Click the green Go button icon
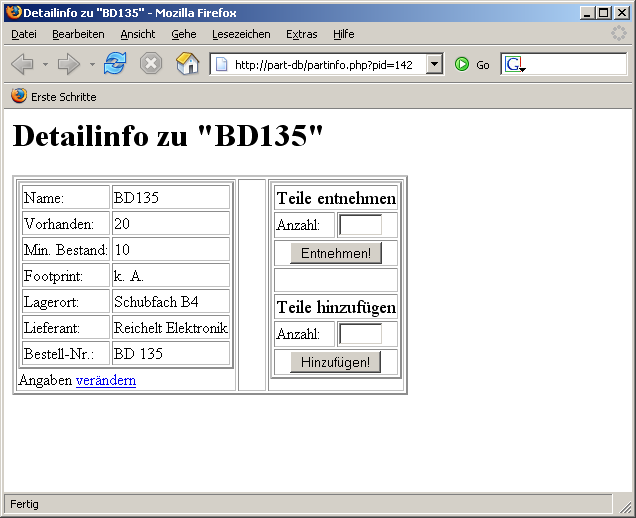This screenshot has width=636, height=518. pyautogui.click(x=462, y=64)
